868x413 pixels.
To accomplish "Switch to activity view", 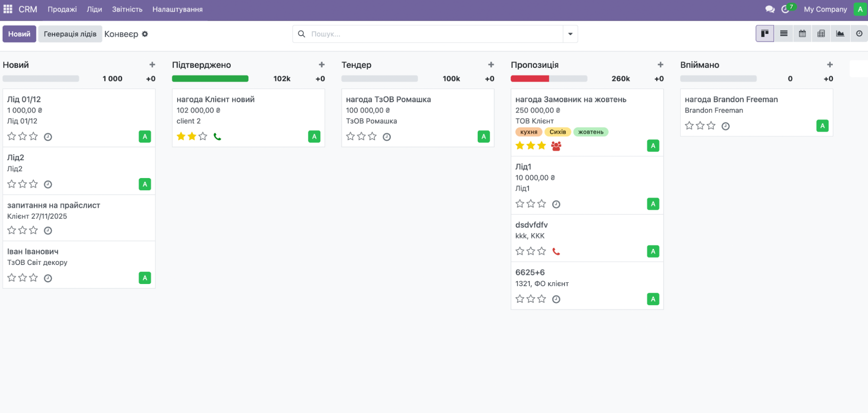I will tap(859, 33).
